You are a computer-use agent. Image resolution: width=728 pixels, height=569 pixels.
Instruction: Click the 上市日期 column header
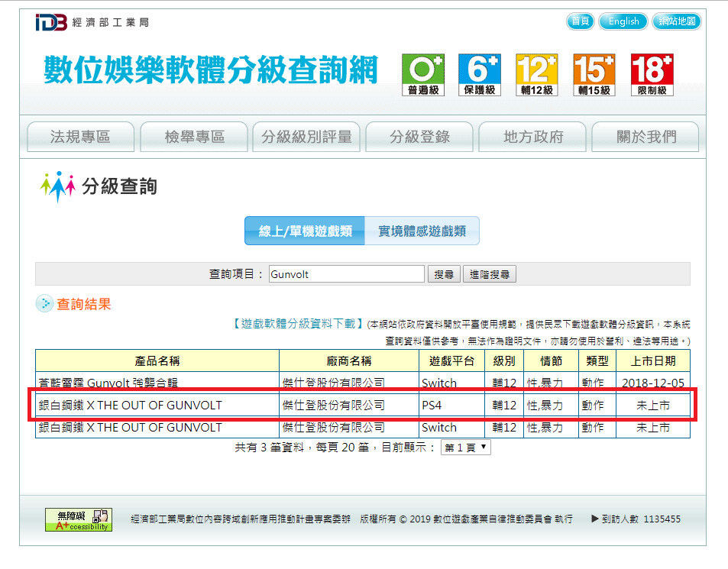coord(653,360)
